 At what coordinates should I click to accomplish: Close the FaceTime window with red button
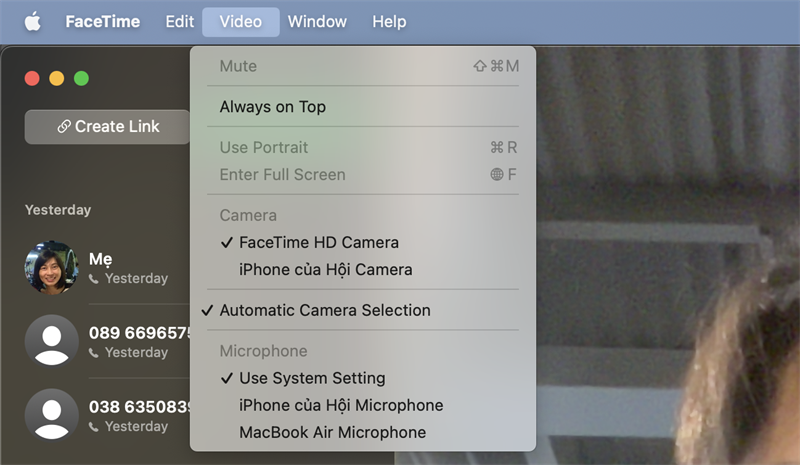(x=32, y=78)
